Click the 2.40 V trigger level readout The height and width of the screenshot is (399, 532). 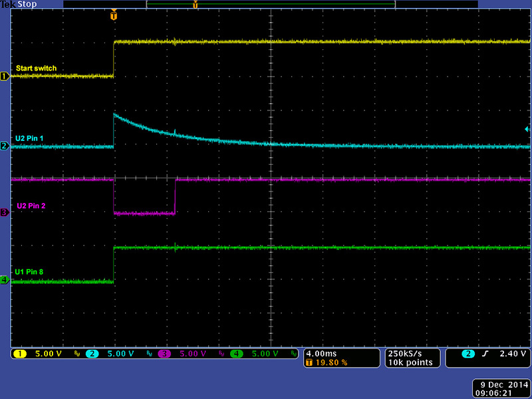[513, 354]
